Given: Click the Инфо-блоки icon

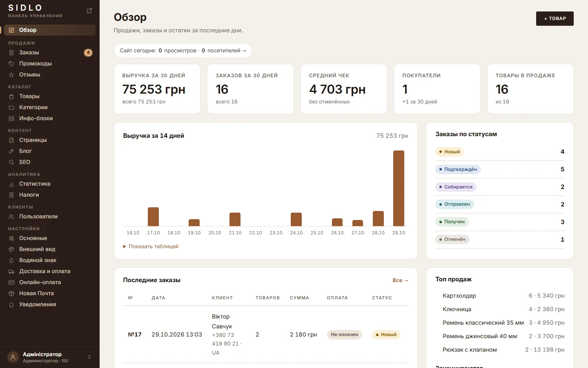Looking at the screenshot, I should [11, 119].
